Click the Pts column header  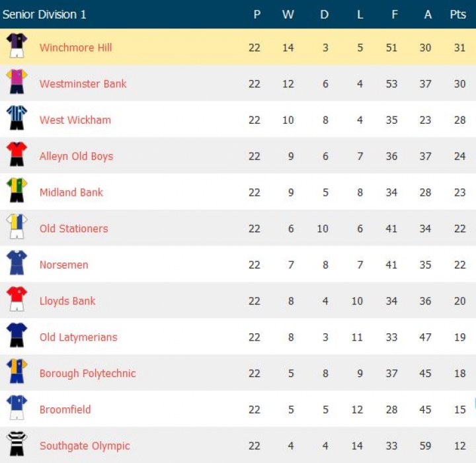pyautogui.click(x=457, y=15)
